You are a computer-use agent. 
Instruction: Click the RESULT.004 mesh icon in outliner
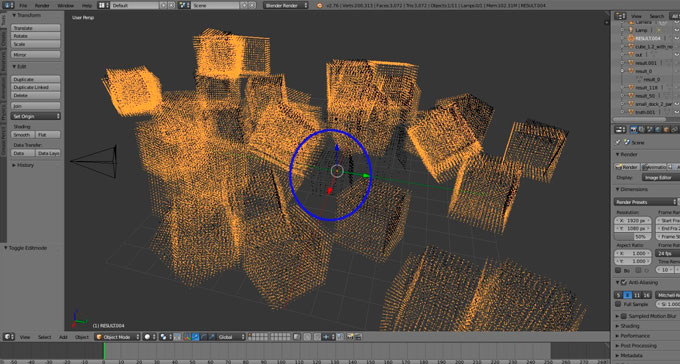[x=631, y=38]
